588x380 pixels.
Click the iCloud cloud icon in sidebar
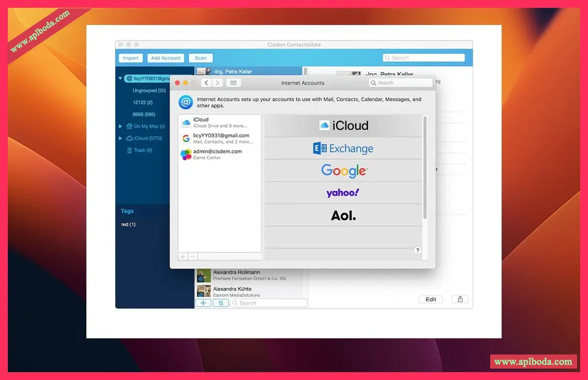click(x=130, y=138)
